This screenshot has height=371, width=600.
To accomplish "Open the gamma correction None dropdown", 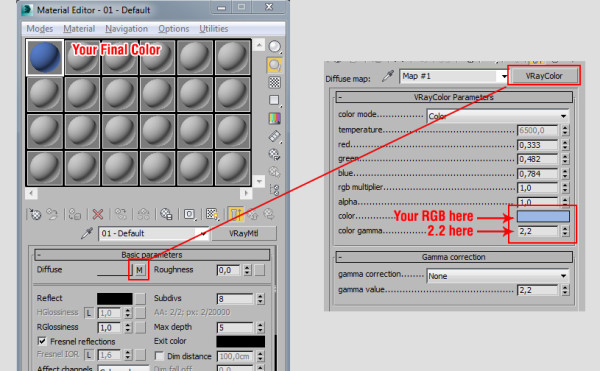I will click(x=497, y=276).
